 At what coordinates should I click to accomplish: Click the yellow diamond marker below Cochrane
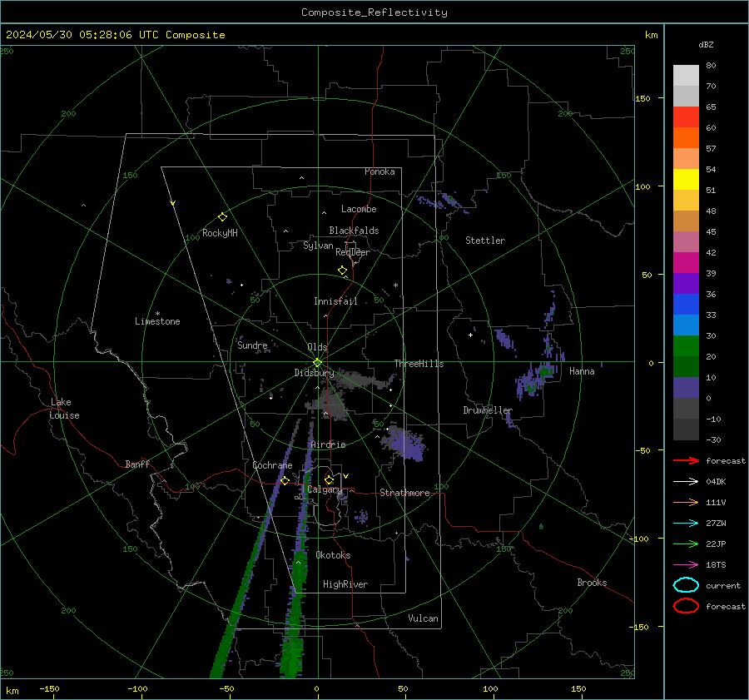coord(285,480)
